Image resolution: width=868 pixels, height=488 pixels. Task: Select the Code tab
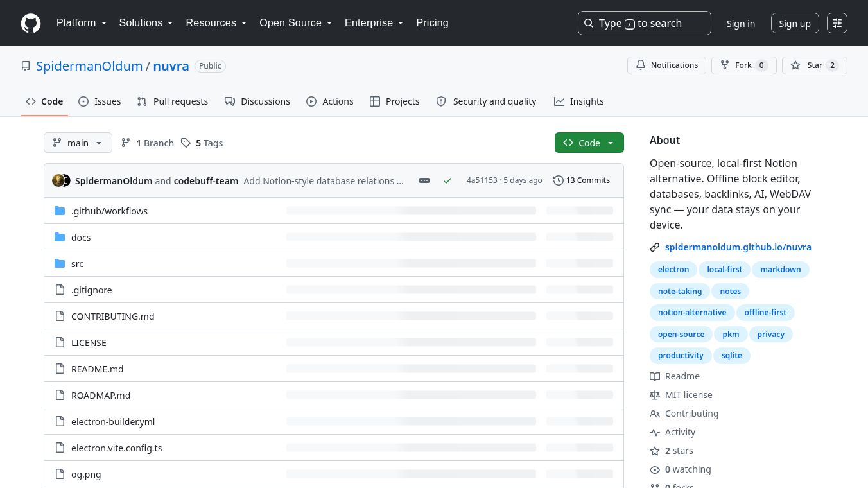[44, 101]
